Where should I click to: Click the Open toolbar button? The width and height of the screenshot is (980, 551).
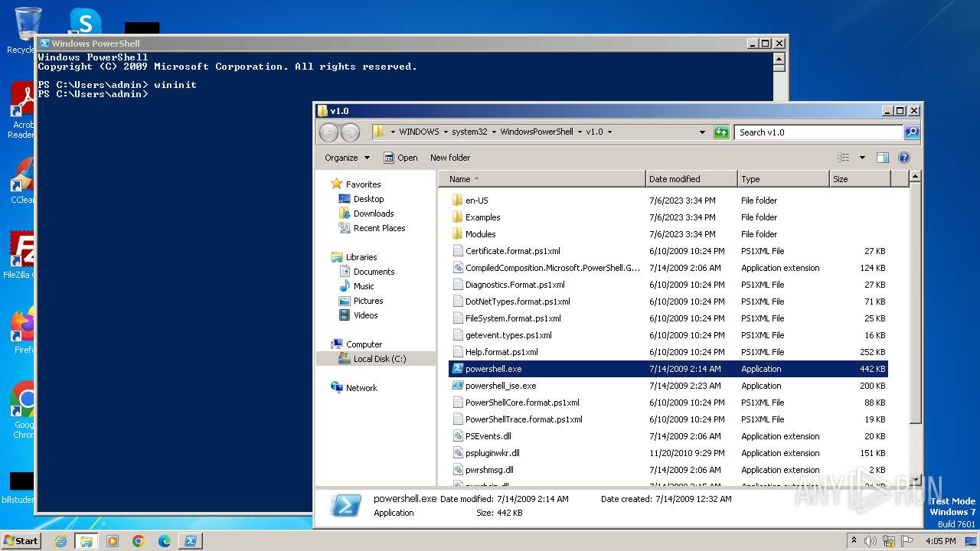[400, 158]
